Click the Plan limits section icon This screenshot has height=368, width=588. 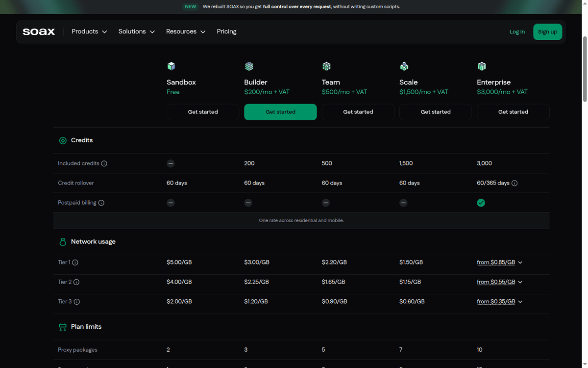[x=63, y=327]
